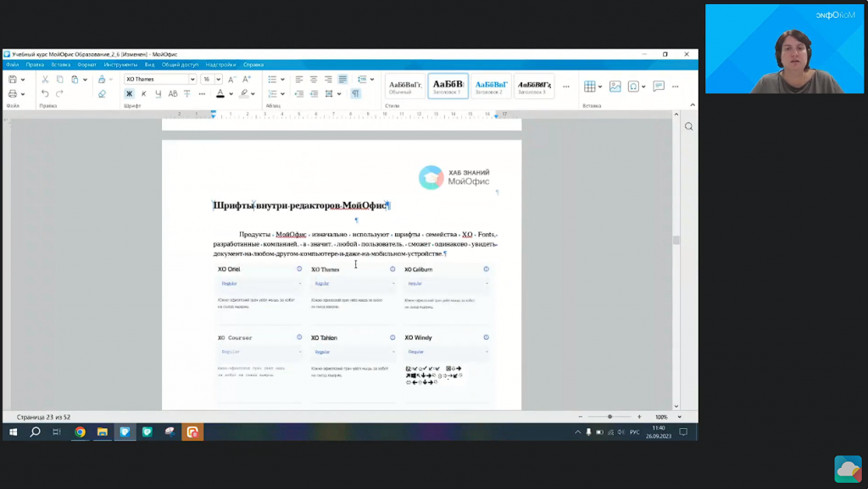Click the vertical scrollbar thumb
This screenshot has width=868, height=489.
(x=676, y=240)
